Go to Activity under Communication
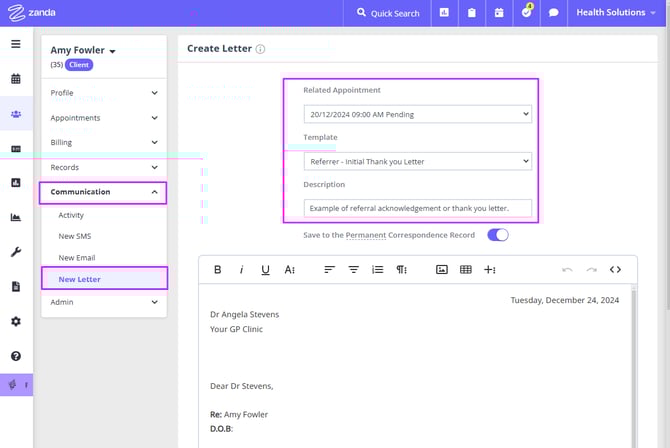The image size is (670, 448). (x=71, y=215)
